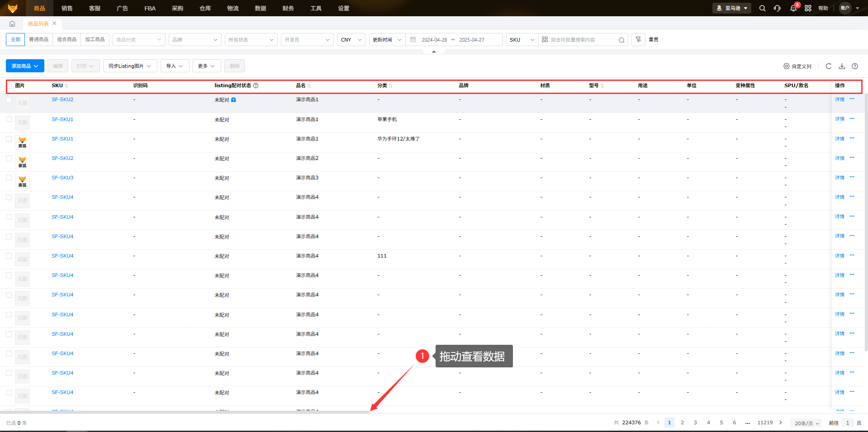Select the checkbox for the 苹果手机 row

pos(9,119)
